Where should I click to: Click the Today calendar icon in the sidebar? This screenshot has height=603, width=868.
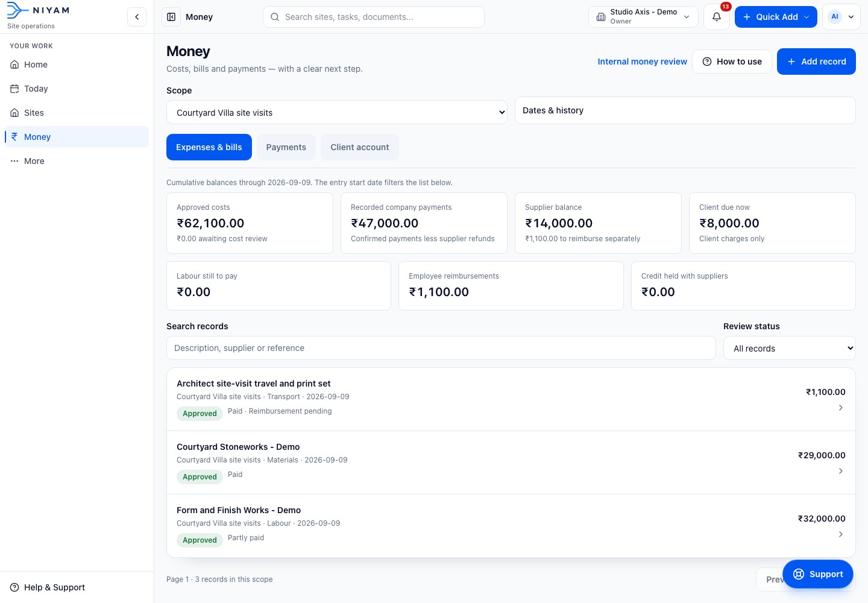tap(14, 89)
